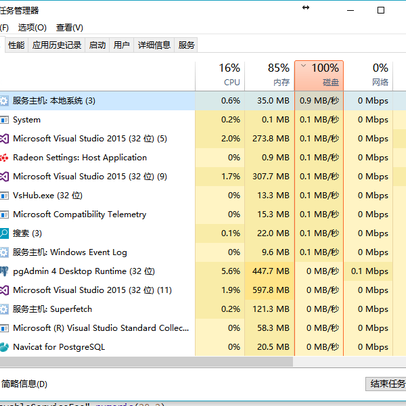406x406 pixels.
Task: Open the 查看(V) menu
Action: (69, 27)
